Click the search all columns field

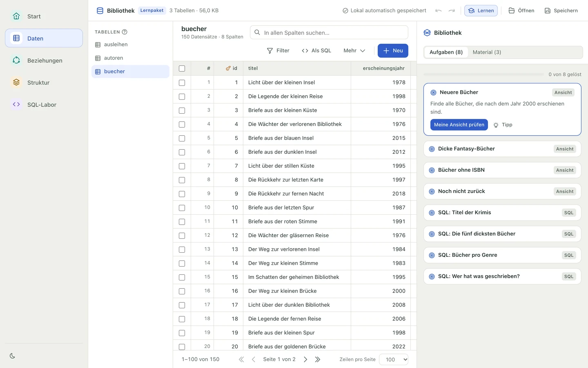329,33
